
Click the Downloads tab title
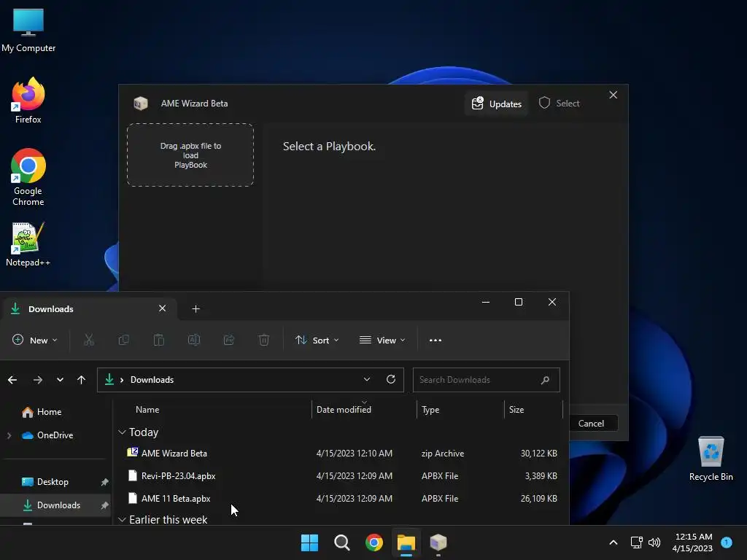[x=51, y=309]
